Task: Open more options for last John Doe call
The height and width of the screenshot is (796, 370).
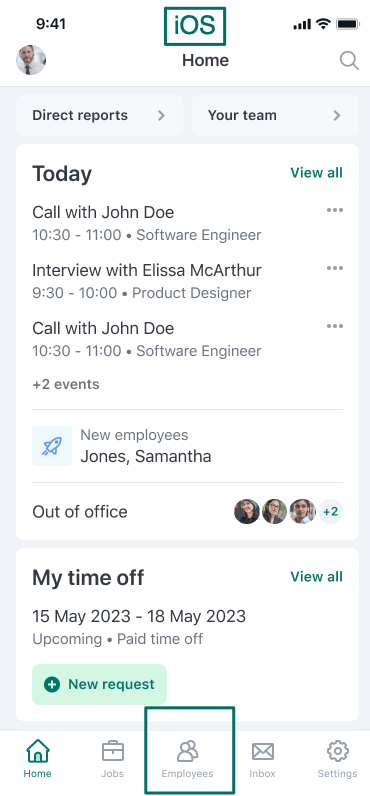Action: pos(334,326)
